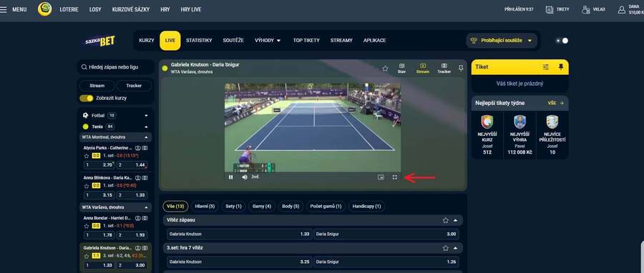Open stream icon for Alycia Parks match
Image resolution: width=644 pixels, height=273 pixels.
[138, 147]
